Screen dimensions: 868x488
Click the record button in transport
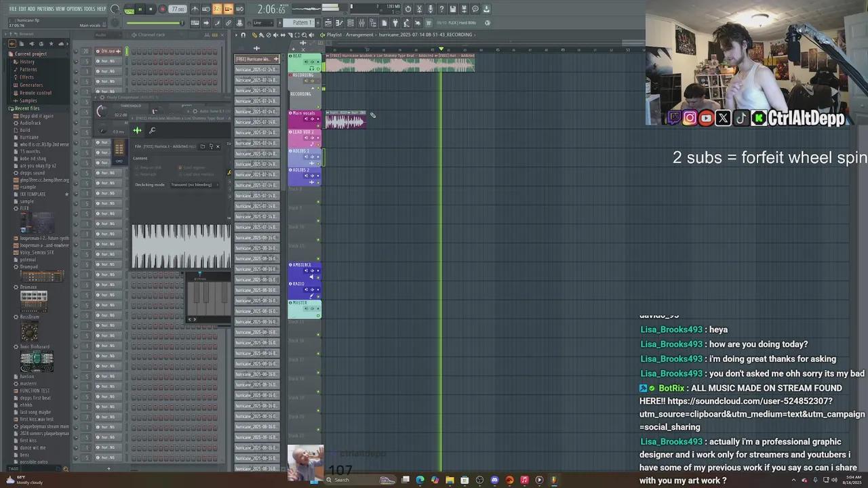[x=163, y=9]
